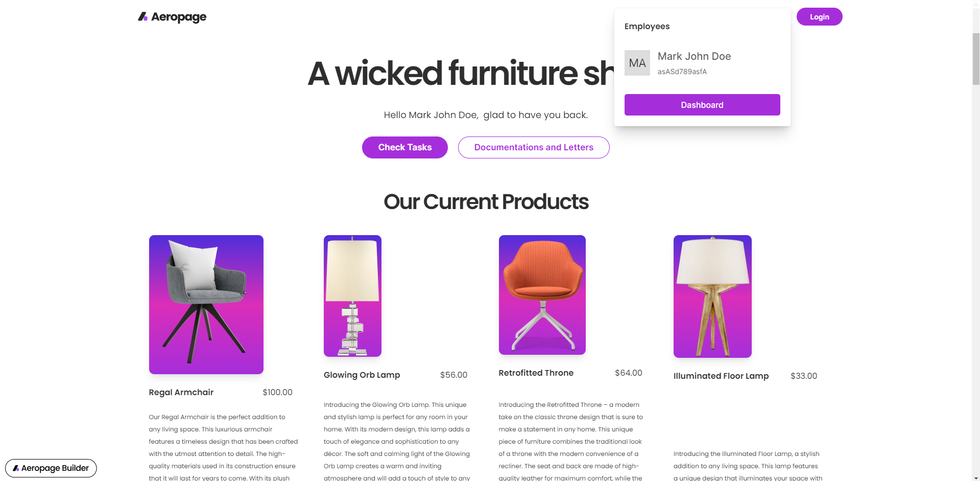980x481 pixels.
Task: Click the vertical page scrollbar thumb
Action: tap(976, 59)
